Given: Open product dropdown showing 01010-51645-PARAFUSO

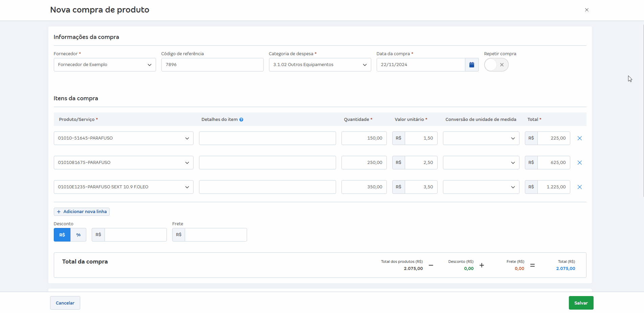Looking at the screenshot, I should coord(124,138).
